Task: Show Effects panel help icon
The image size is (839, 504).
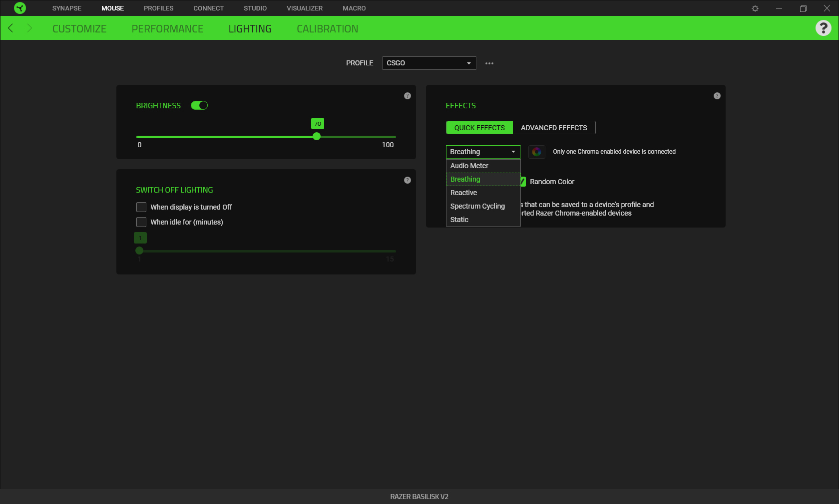Action: pos(717,96)
